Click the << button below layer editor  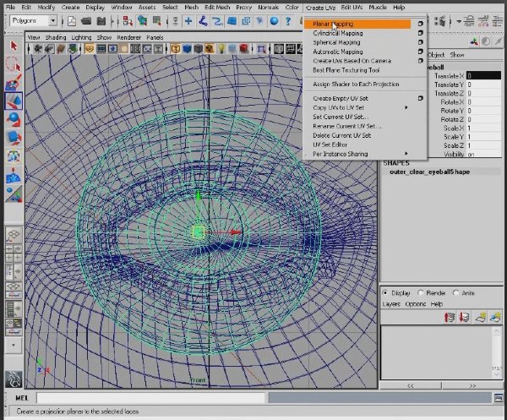[411, 385]
